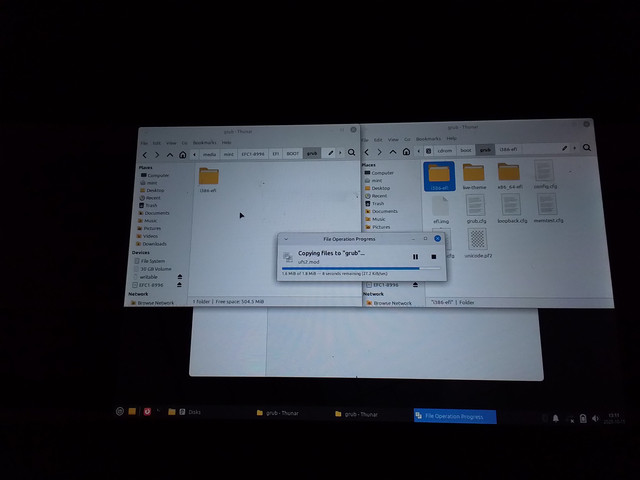Open mint home in left window sidebar

click(x=151, y=183)
